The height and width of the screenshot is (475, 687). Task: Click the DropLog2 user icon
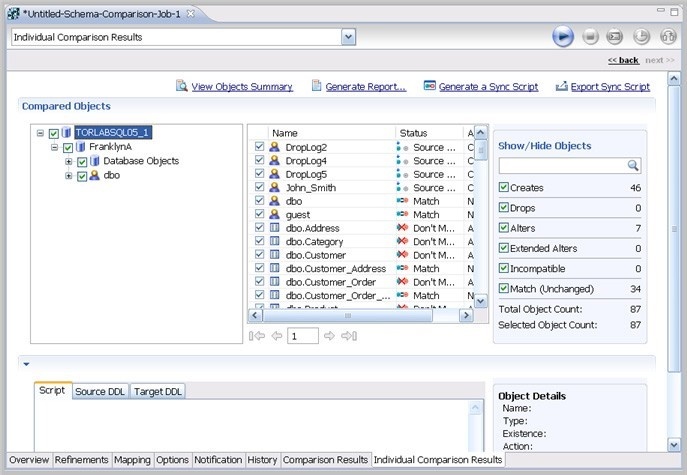274,147
